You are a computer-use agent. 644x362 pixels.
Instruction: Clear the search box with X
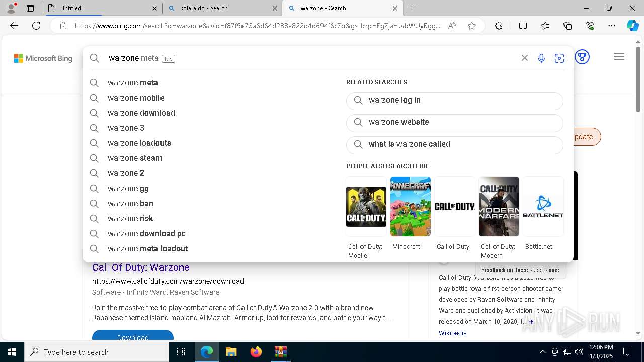525,58
